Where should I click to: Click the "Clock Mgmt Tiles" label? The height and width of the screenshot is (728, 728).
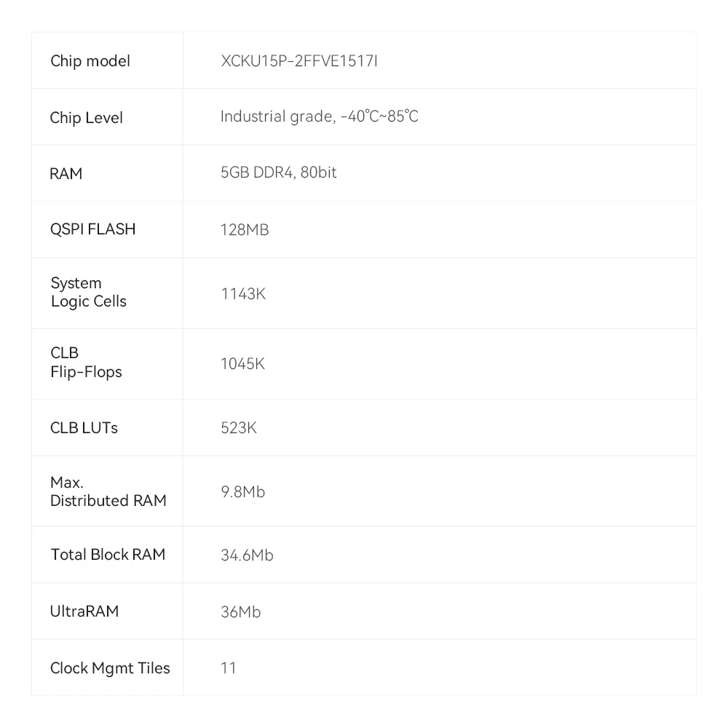[110, 668]
